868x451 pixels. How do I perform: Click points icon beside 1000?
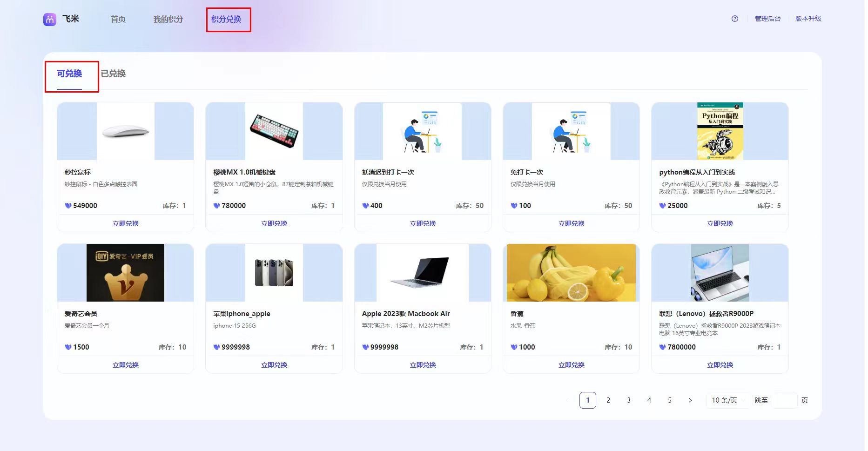click(x=514, y=347)
